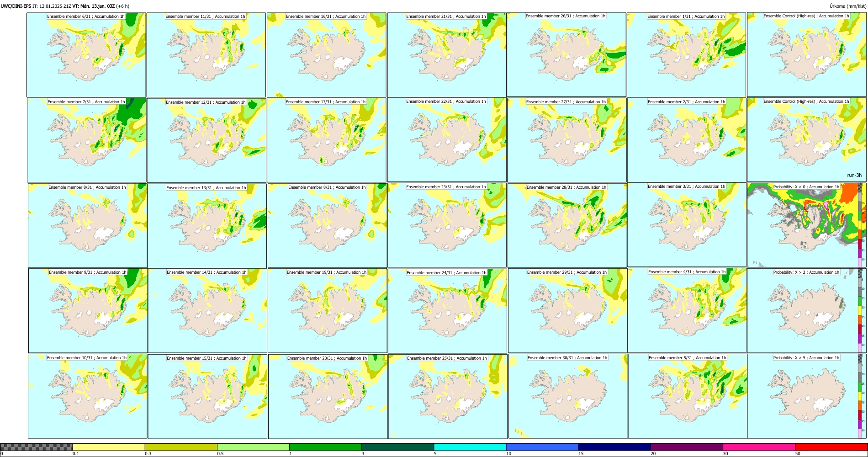Image resolution: width=868 pixels, height=457 pixels.
Task: Pick the blue 10–15 legend swatch
Action: pyautogui.click(x=542, y=447)
